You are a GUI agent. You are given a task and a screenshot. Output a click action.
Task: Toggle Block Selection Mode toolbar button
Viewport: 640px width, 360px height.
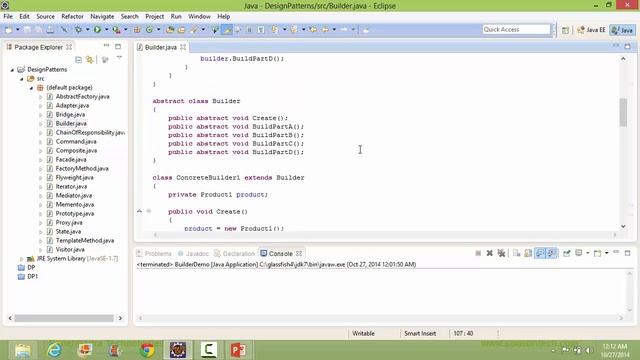pos(249,29)
